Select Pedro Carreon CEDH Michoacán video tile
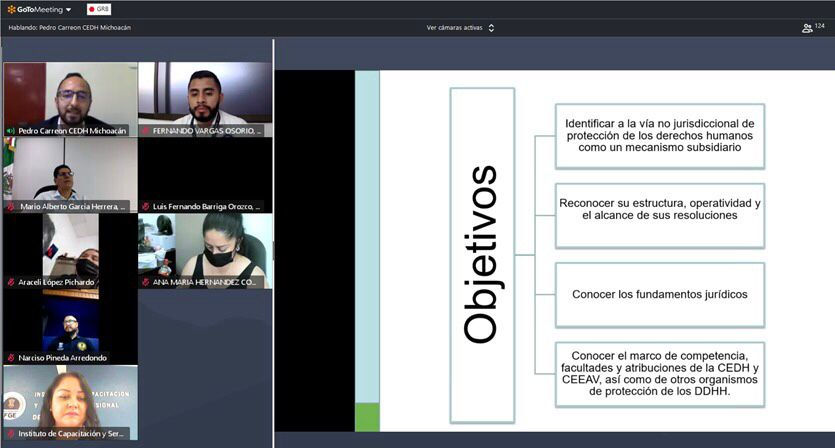 70,100
